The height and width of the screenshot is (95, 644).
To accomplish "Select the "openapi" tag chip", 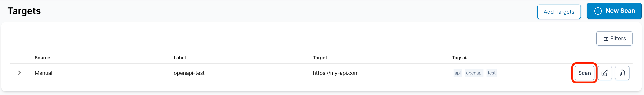I will 474,73.
